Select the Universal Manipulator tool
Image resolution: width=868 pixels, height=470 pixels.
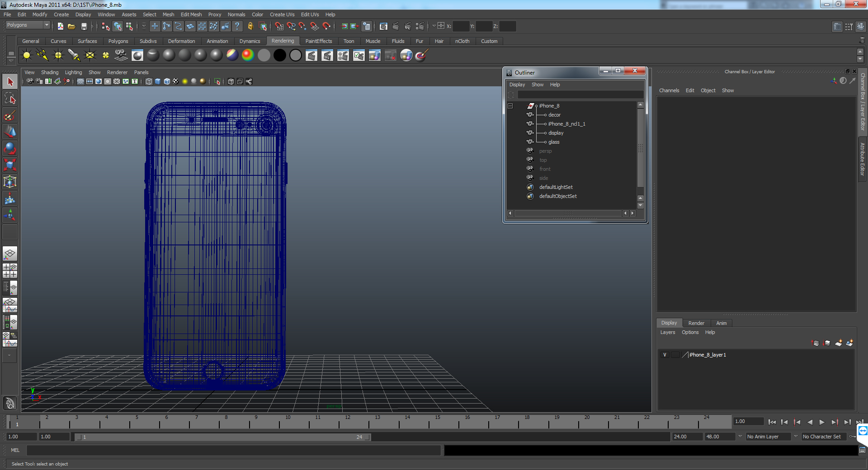point(10,182)
